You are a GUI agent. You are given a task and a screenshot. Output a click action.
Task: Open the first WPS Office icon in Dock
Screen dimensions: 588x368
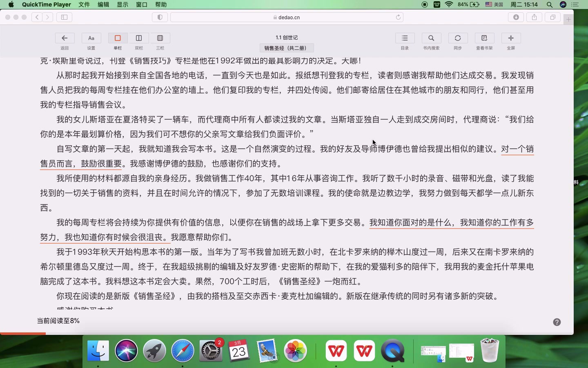[336, 350]
